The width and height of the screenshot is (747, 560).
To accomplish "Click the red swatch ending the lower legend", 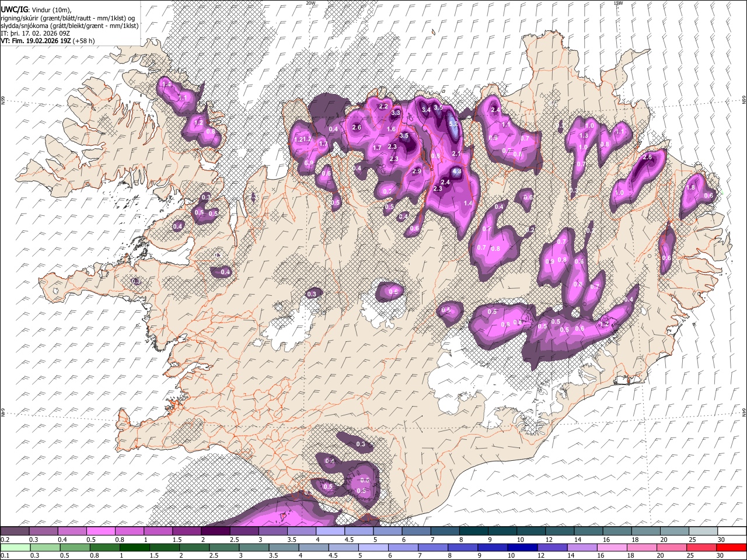I will 731,547.
